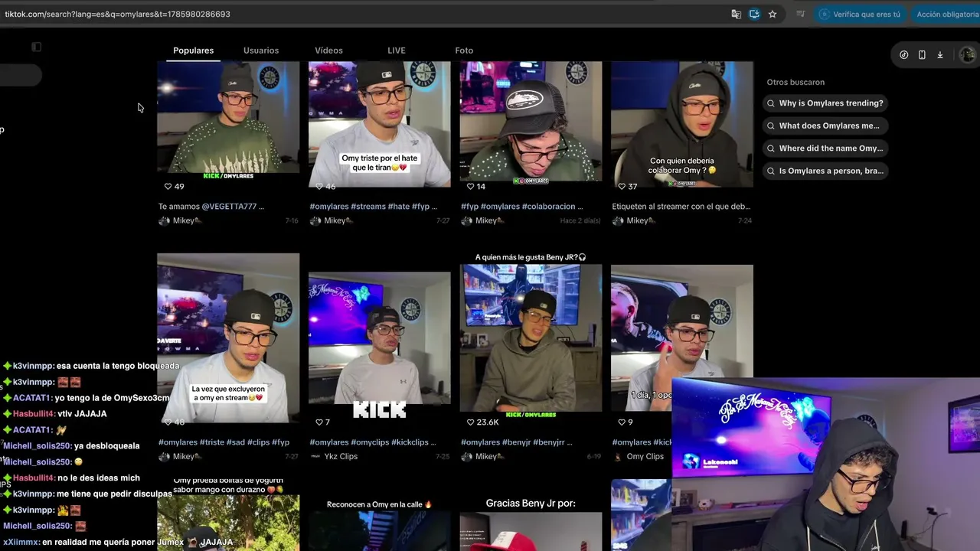This screenshot has height=551, width=980.
Task: Open the #omyclips hashtag link
Action: tap(371, 442)
